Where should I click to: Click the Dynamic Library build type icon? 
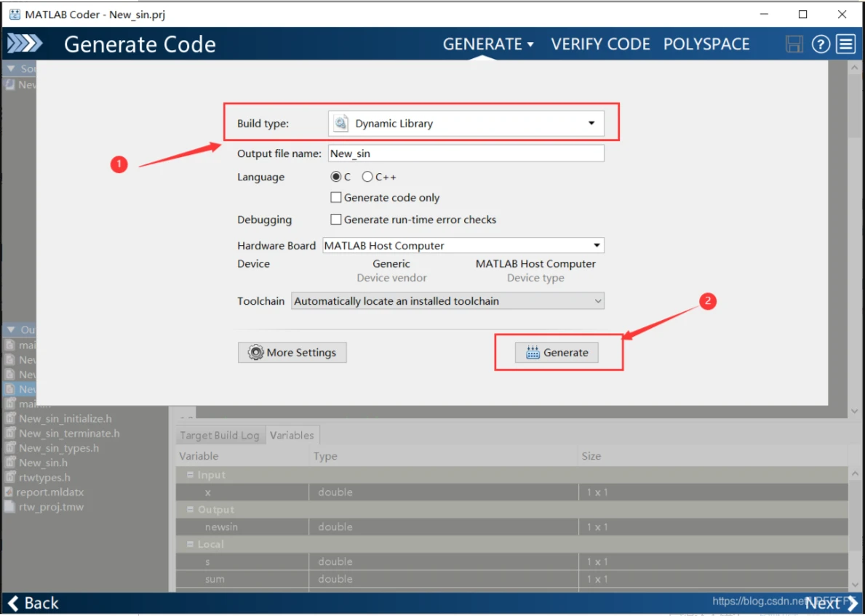[341, 123]
